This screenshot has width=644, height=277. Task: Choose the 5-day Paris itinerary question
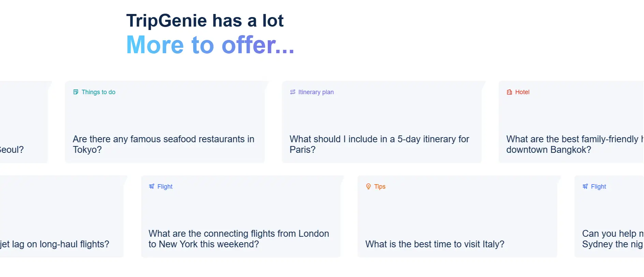pos(379,144)
